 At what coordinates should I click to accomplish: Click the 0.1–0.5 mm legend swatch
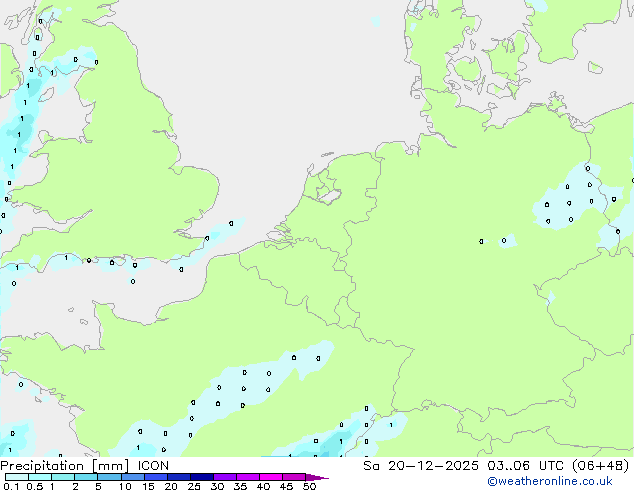pos(17,477)
